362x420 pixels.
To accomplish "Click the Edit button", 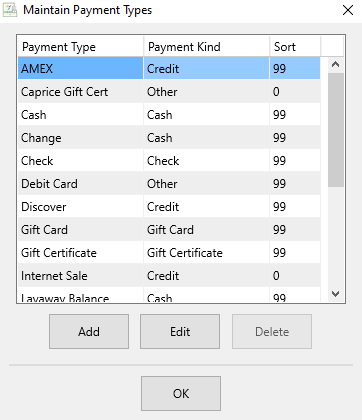I will (x=180, y=332).
